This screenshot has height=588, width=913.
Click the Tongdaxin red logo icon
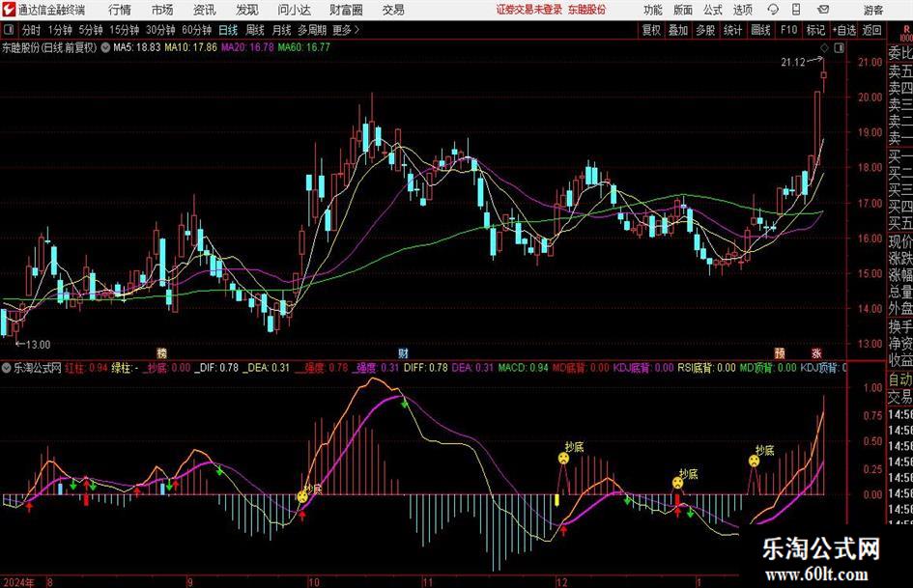coord(8,9)
